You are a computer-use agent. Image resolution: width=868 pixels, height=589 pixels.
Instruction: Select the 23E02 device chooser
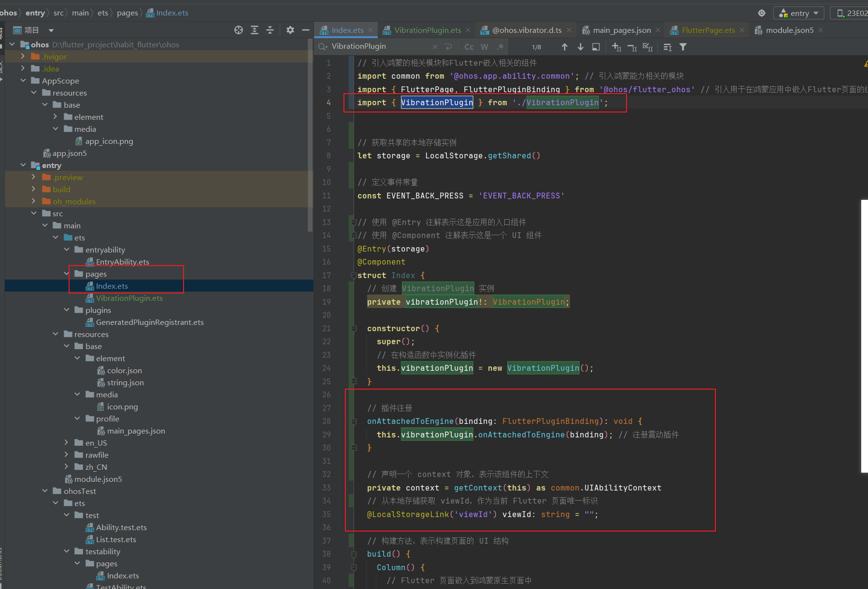tap(850, 13)
